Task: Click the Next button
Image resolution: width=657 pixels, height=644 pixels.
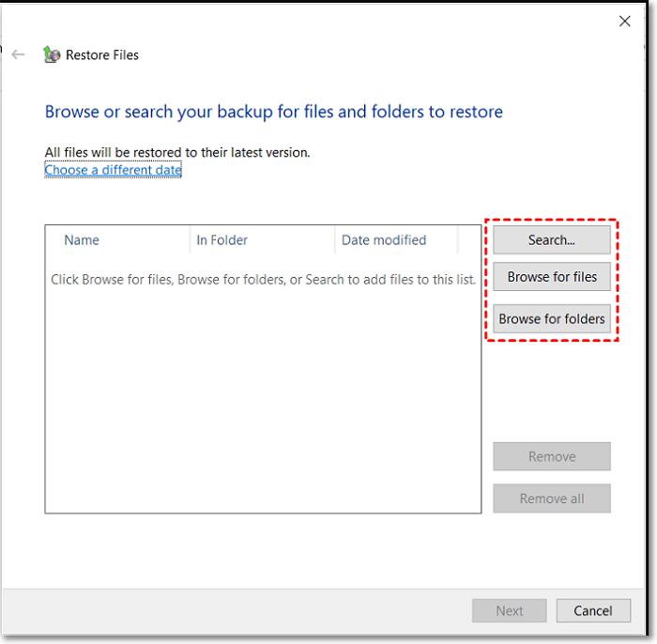Action: 510,611
